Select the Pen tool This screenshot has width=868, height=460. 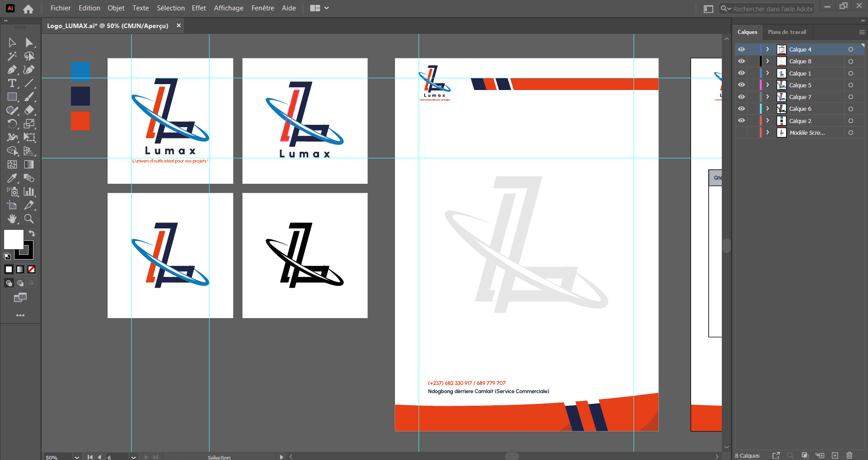12,70
